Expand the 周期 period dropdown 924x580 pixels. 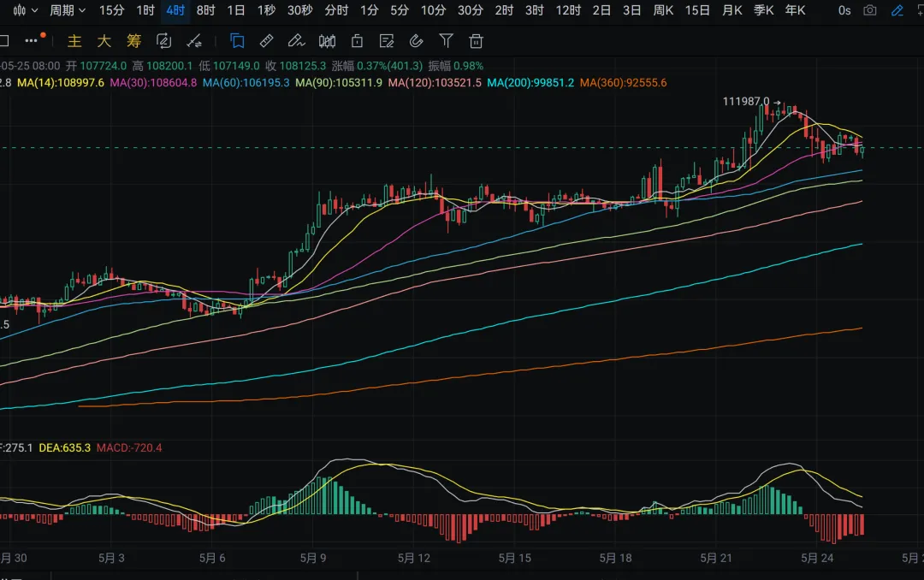[68, 10]
